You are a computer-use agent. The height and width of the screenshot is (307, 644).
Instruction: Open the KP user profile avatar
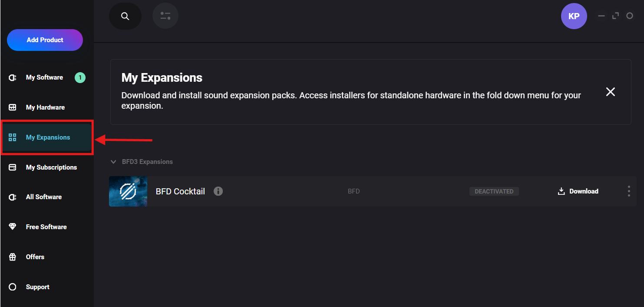click(x=574, y=17)
